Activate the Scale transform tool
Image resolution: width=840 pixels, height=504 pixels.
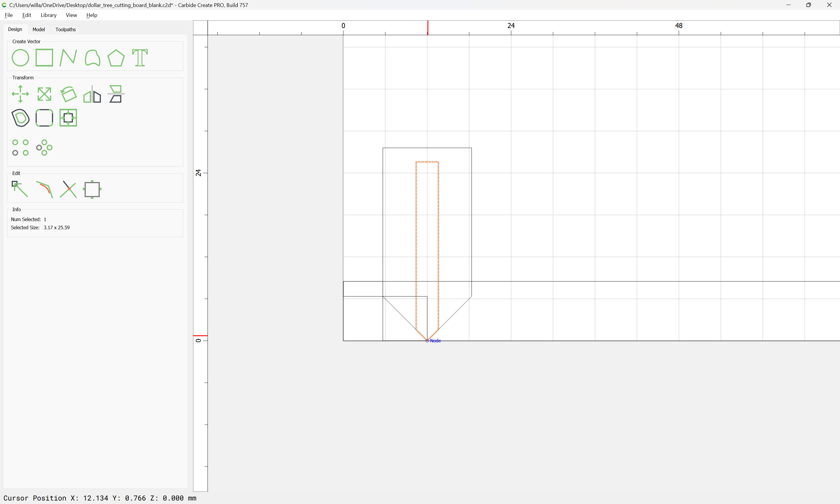(x=44, y=94)
